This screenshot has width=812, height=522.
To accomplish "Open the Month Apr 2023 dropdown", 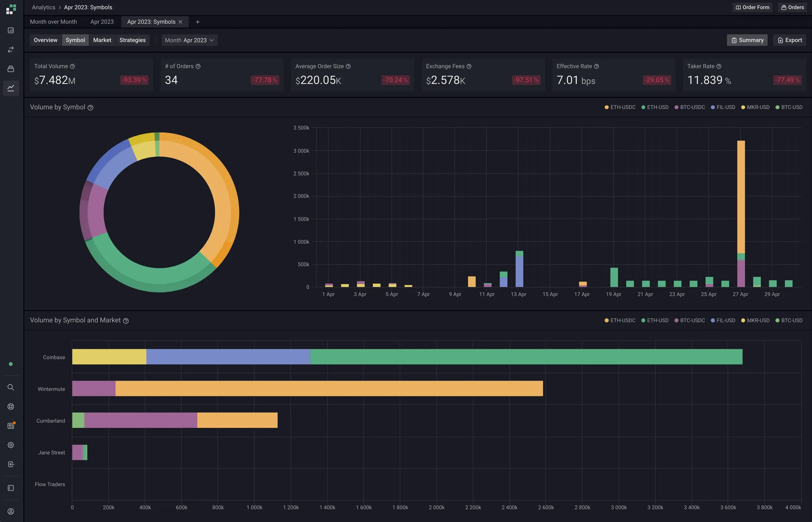I will tap(190, 40).
